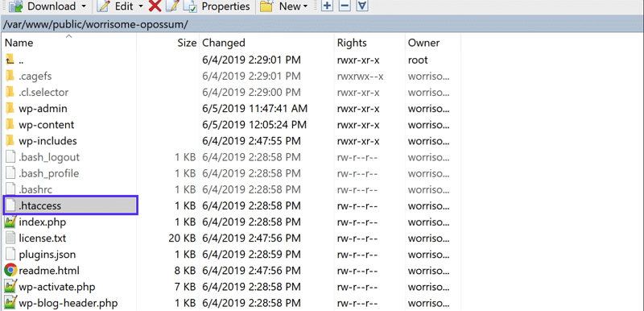The height and width of the screenshot is (311, 644).
Task: Click the rwxrwx--x rights of .cagefs
Action: coord(361,76)
